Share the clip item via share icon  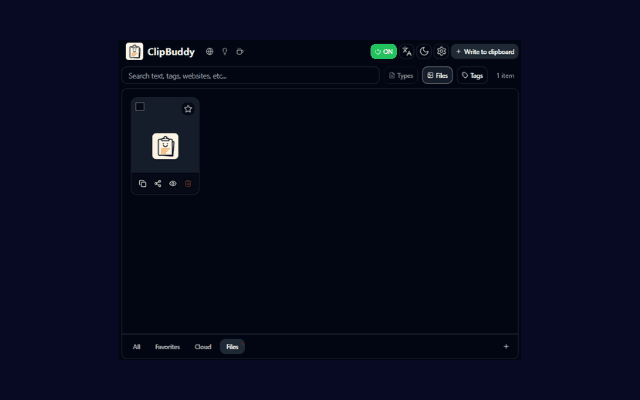coord(158,184)
